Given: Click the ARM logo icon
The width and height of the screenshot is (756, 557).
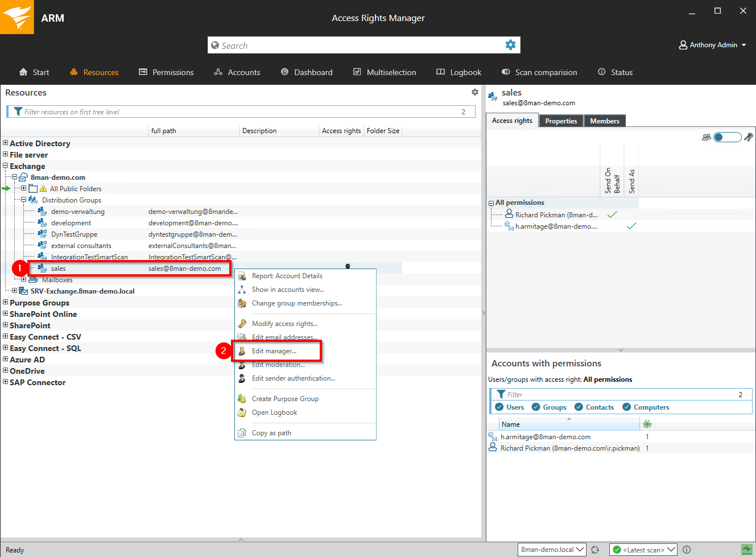Looking at the screenshot, I should point(17,17).
